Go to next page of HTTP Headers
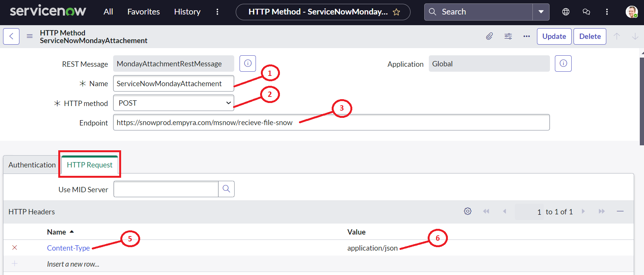Screen dimensions: 644x275 583,211
